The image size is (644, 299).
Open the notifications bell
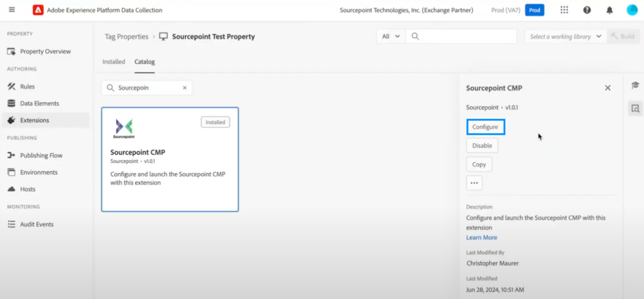coord(610,10)
